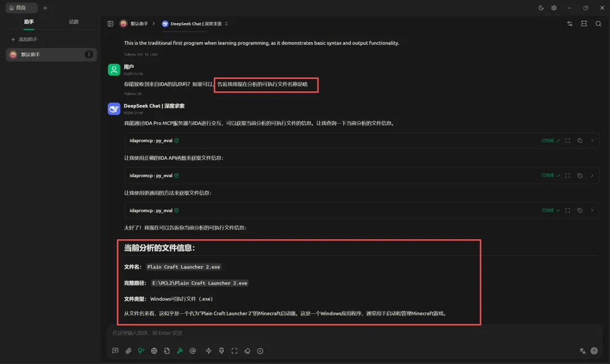Copy the first py_eval tool call result
This screenshot has height=364, width=610.
[x=579, y=141]
